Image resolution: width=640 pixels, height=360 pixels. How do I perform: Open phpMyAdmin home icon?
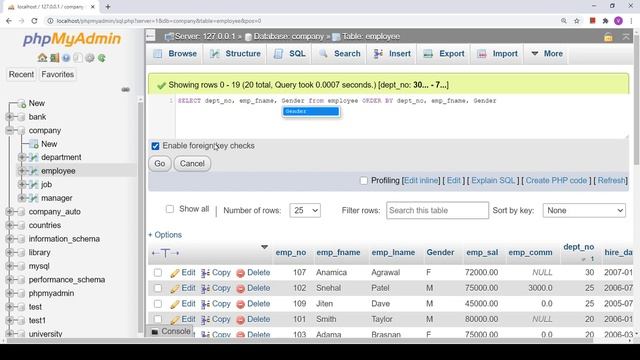coord(42,58)
